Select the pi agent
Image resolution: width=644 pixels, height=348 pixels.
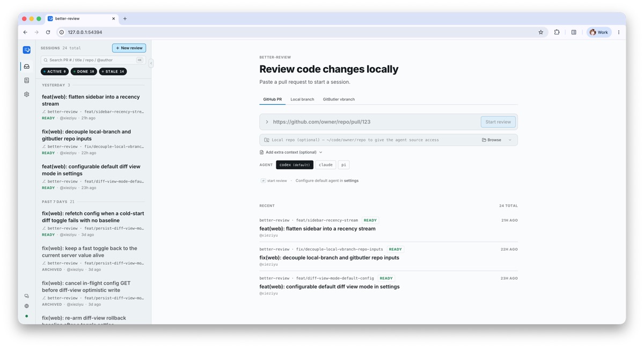tap(344, 165)
